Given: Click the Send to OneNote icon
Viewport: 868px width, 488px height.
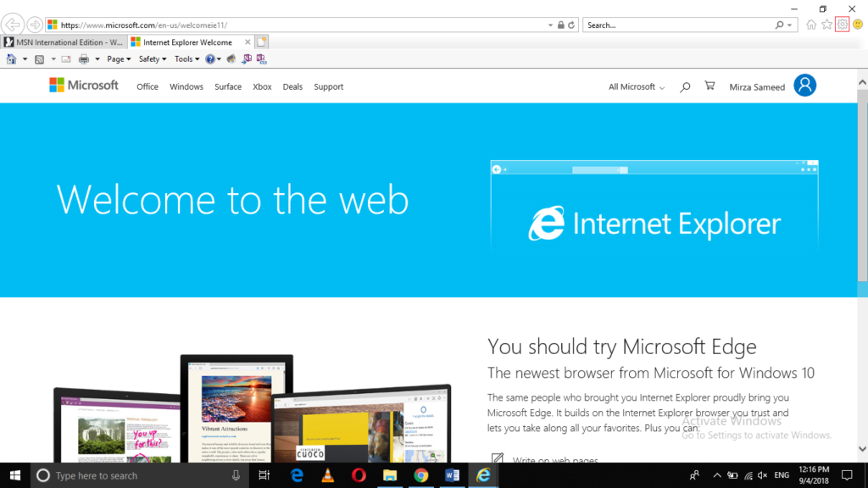Looking at the screenshot, I should coord(247,58).
